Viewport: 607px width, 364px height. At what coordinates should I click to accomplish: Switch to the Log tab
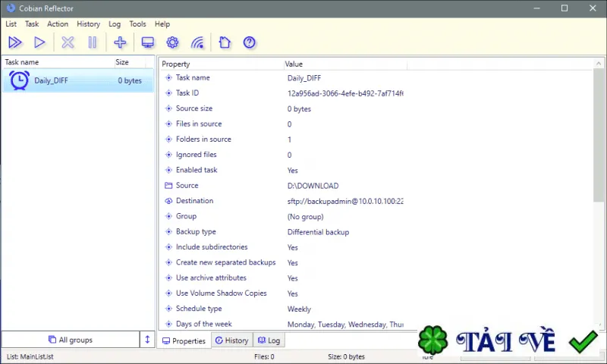[269, 340]
